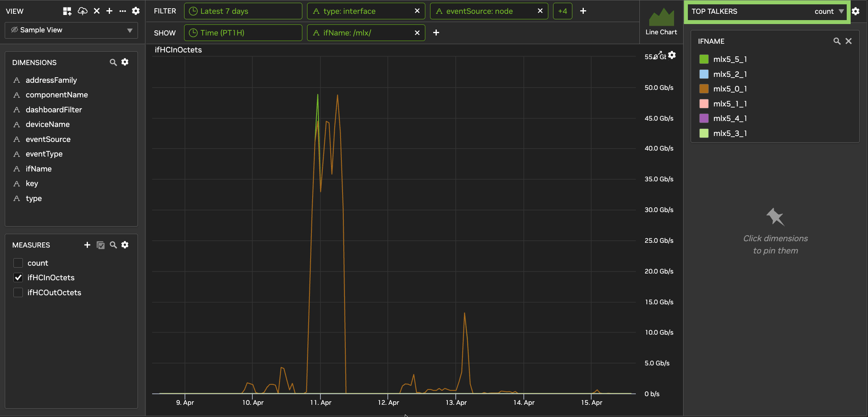The height and width of the screenshot is (417, 868).
Task: Select the ifName dimension
Action: coord(39,169)
